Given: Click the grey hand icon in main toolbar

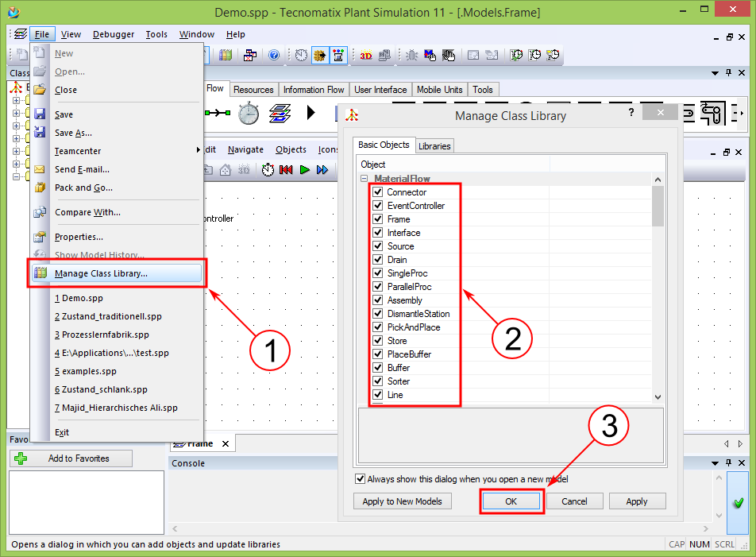Looking at the screenshot, I should point(449,55).
